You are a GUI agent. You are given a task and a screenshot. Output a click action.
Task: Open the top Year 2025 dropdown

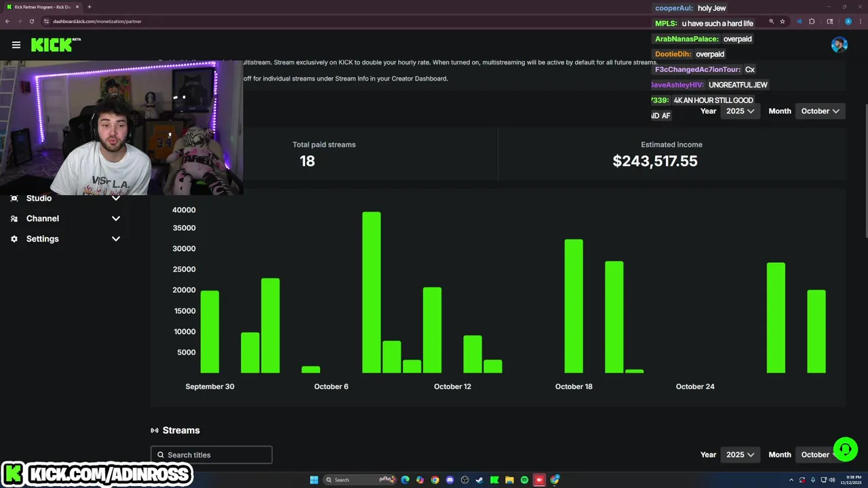pyautogui.click(x=740, y=111)
